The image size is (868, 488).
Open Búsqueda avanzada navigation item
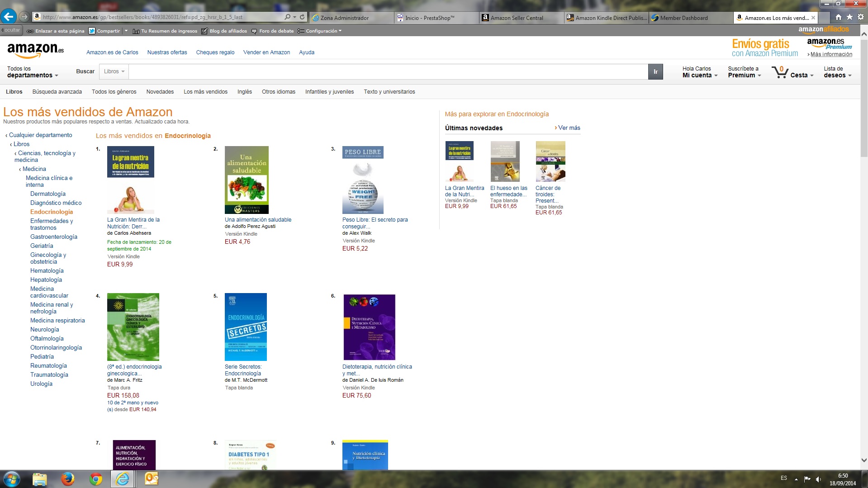pyautogui.click(x=57, y=92)
